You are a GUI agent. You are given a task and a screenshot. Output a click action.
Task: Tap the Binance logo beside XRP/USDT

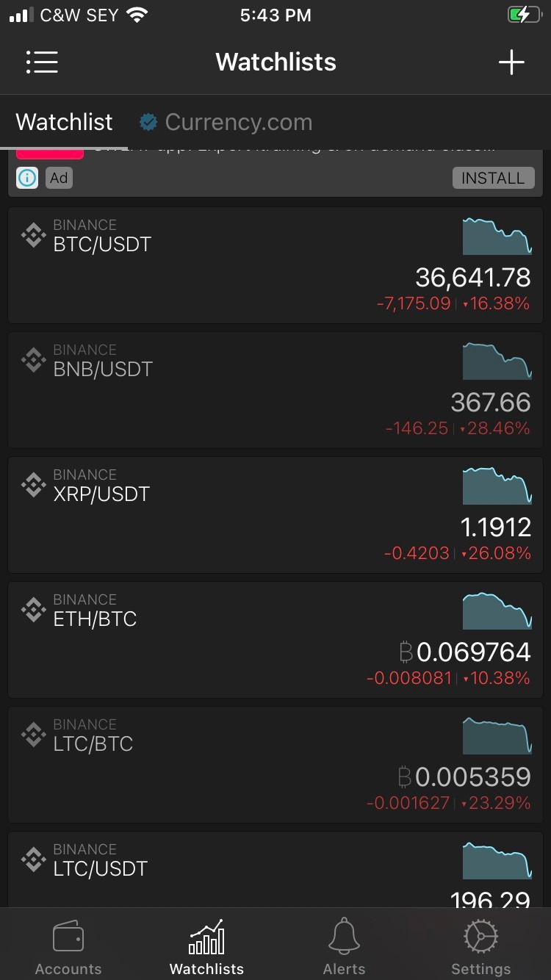[33, 485]
